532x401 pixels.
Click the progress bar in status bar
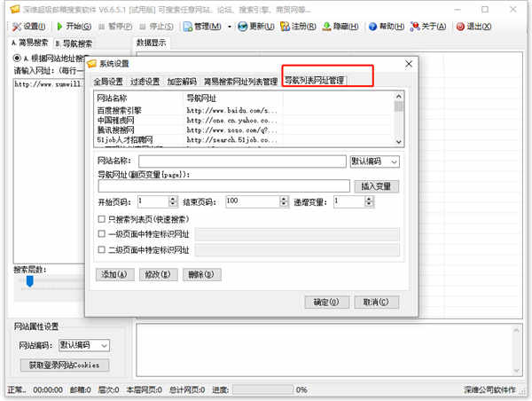tap(263, 389)
